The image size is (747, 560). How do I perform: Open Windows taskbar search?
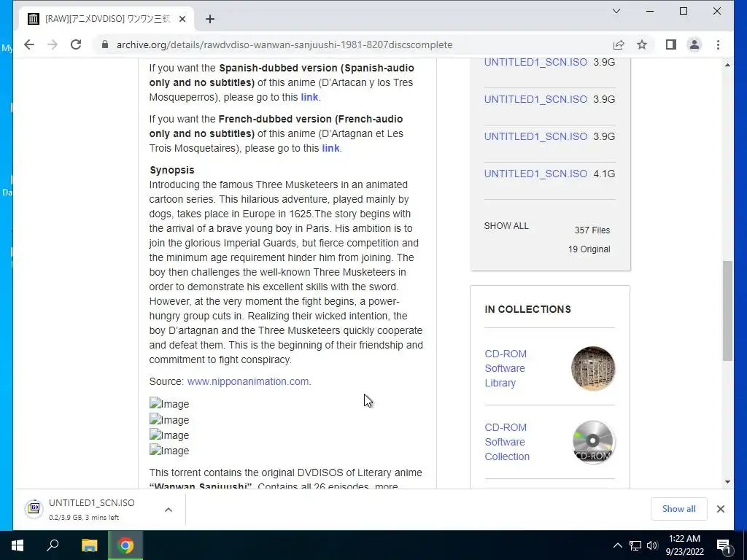coord(53,545)
